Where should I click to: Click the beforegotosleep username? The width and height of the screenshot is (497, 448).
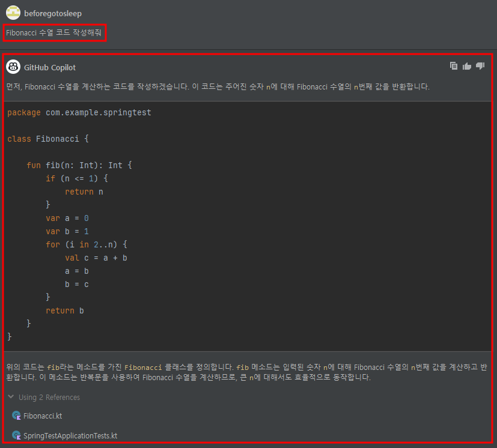53,14
